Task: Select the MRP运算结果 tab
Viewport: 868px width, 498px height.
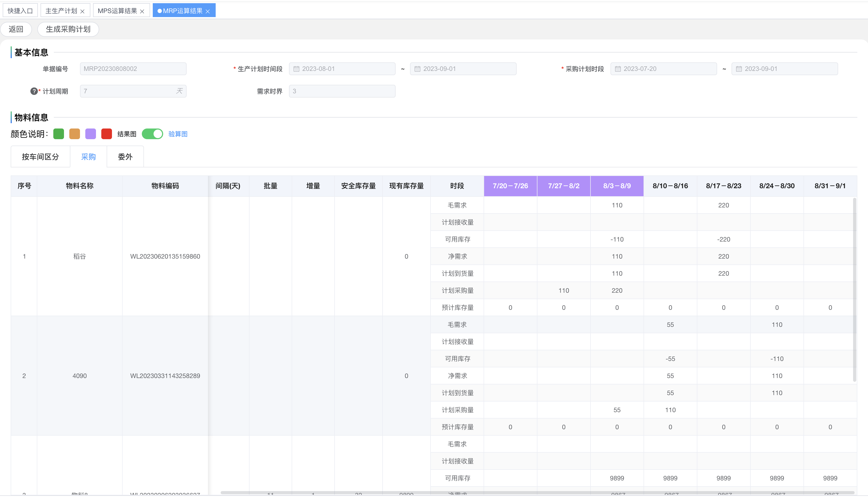Action: click(183, 11)
